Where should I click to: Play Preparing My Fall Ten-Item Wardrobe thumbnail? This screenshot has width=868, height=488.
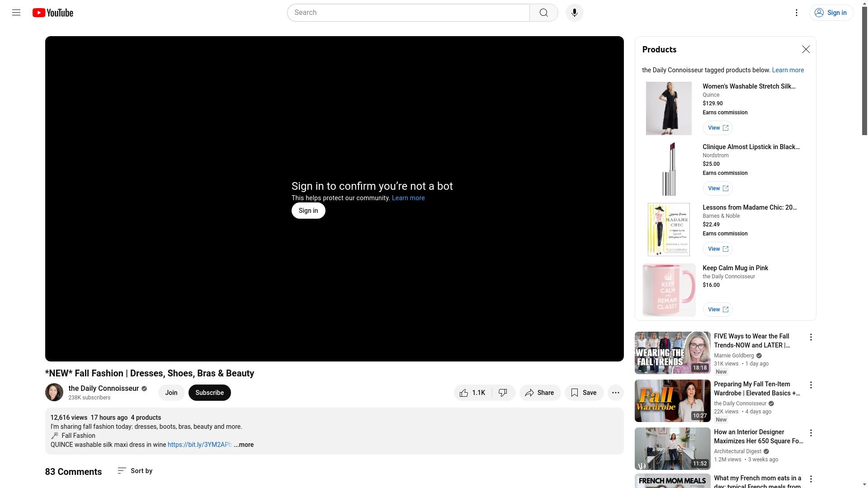pos(673,401)
